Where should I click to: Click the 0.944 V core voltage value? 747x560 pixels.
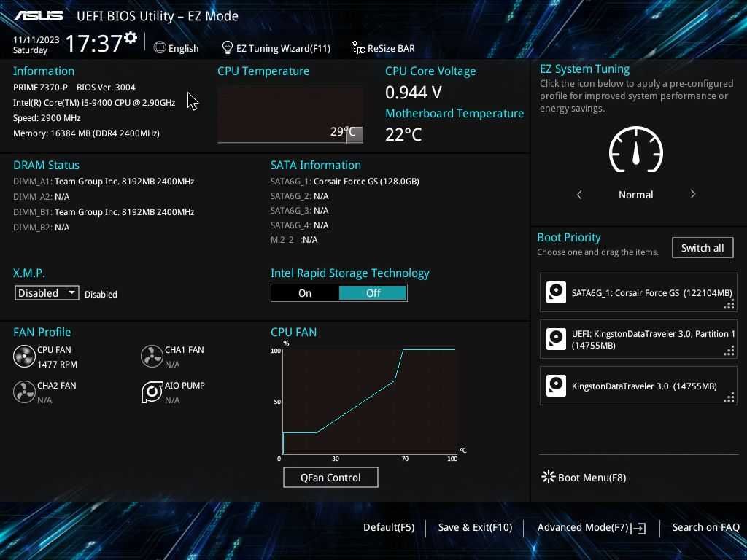coord(413,93)
